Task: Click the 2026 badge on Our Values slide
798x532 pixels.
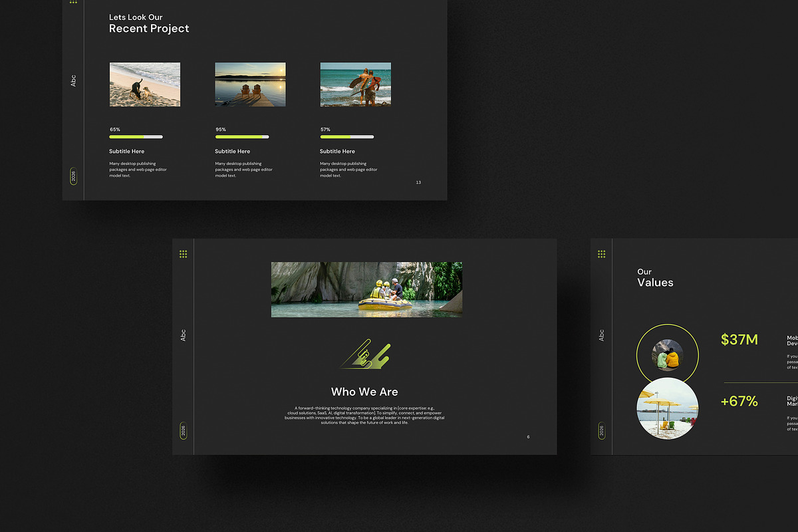Action: point(601,430)
